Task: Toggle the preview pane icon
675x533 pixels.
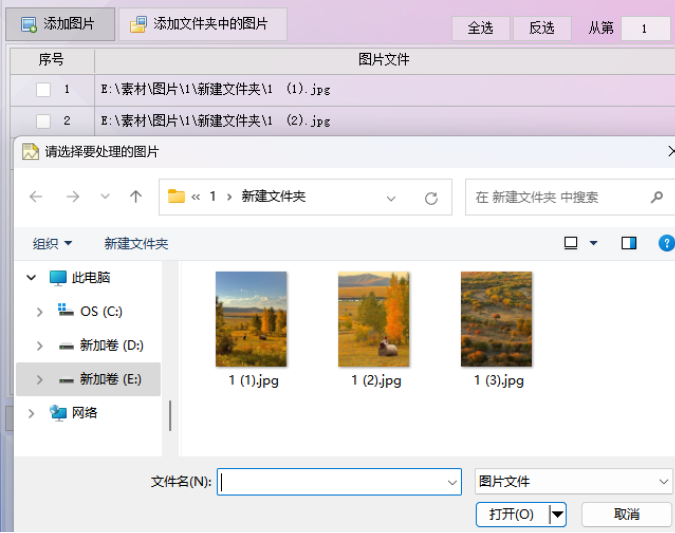Action: (629, 243)
